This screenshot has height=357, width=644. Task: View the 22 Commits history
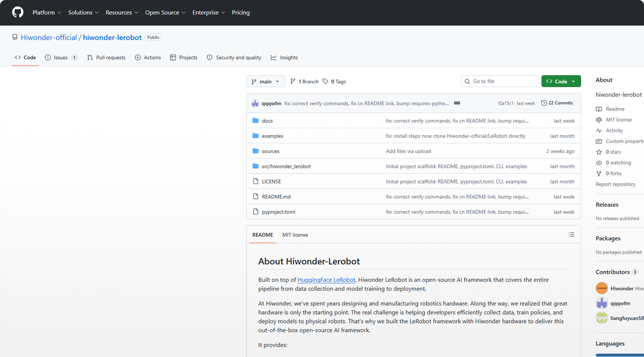point(557,103)
